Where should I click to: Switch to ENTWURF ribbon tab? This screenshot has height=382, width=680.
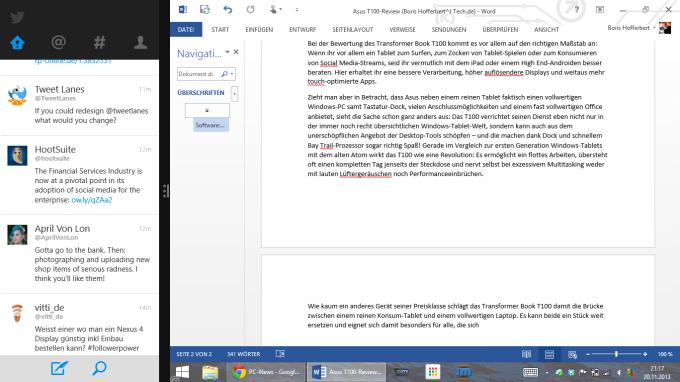coord(302,29)
